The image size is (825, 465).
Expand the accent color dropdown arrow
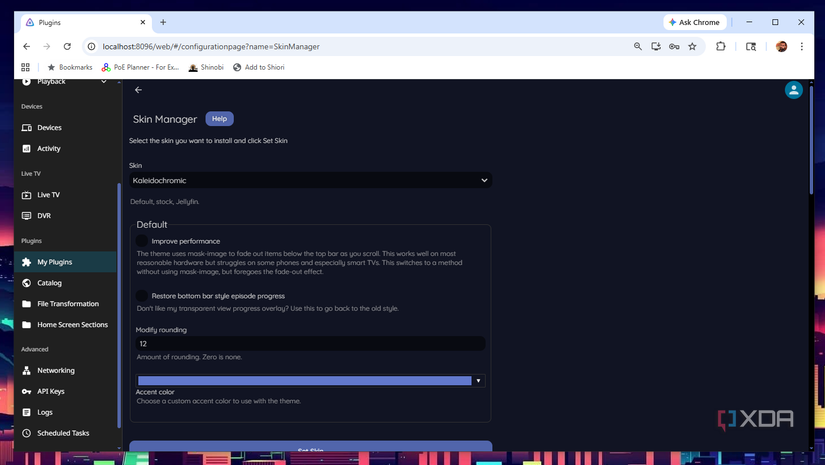coord(478,381)
